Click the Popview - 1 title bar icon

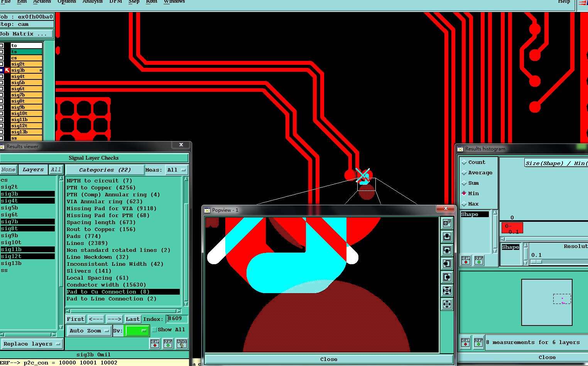(207, 210)
